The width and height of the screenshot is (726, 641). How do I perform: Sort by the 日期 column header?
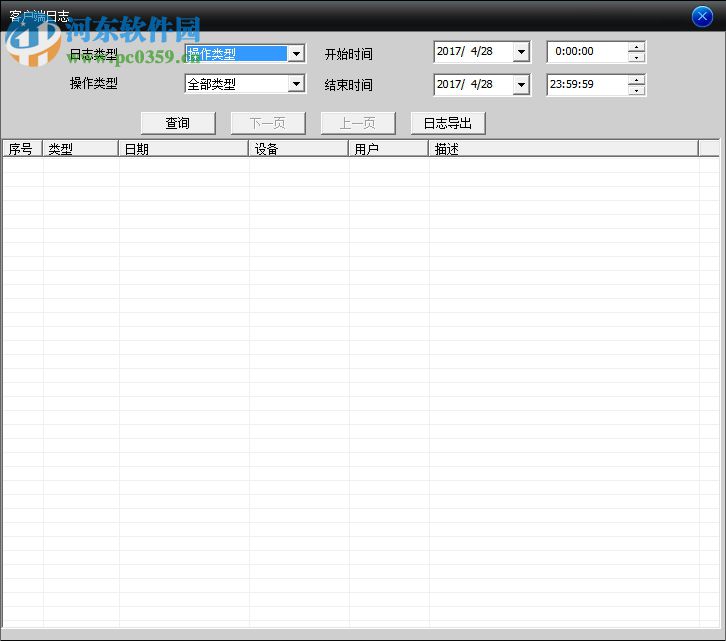point(183,149)
